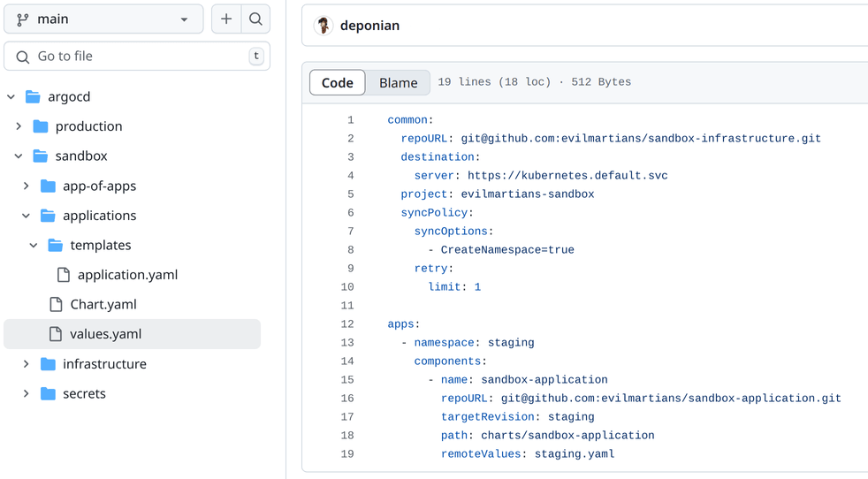
Task: Open the deponian user profile link
Action: pyautogui.click(x=369, y=26)
